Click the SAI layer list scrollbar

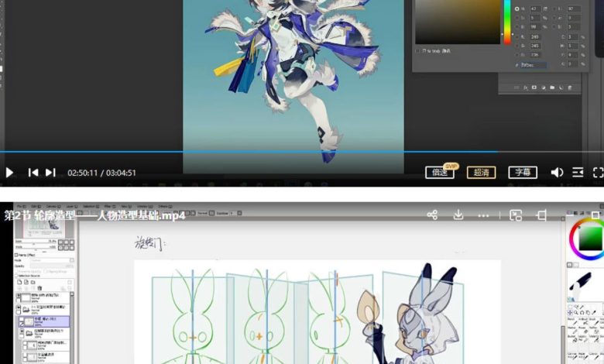[72, 328]
